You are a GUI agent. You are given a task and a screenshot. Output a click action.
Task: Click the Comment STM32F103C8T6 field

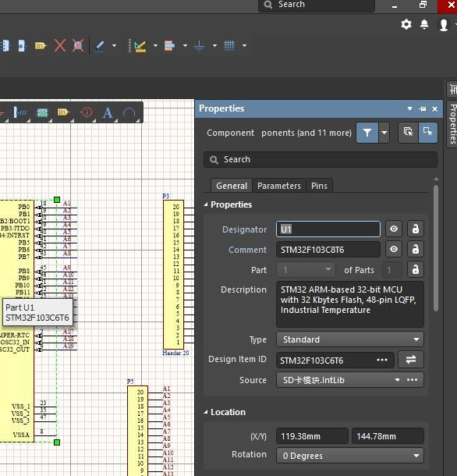click(x=328, y=250)
